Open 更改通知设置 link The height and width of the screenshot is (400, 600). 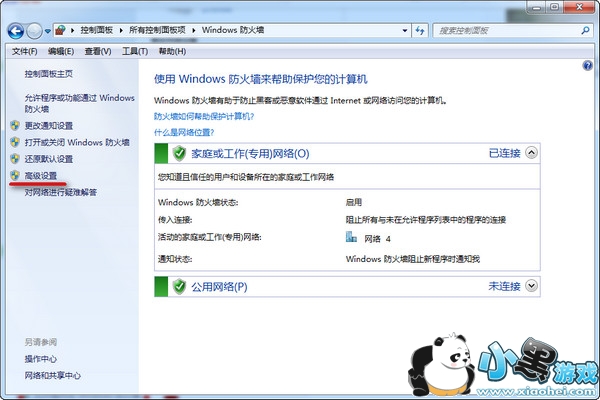[x=49, y=126]
